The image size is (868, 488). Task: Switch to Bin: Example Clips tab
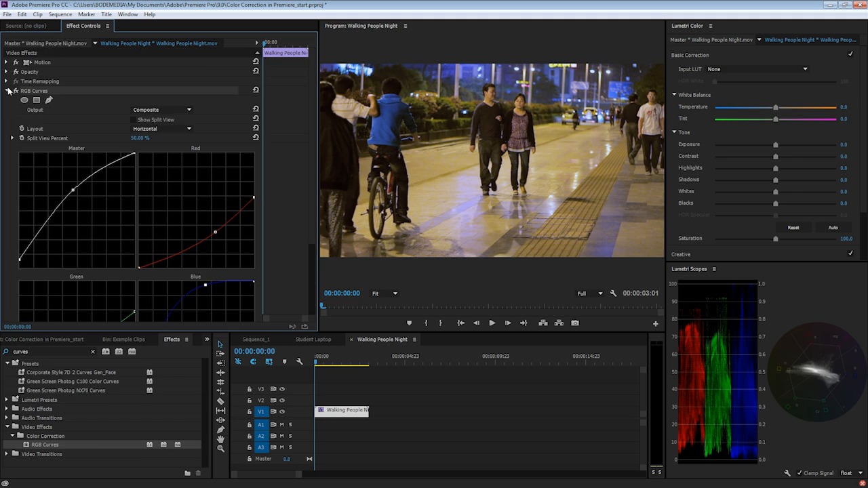tap(123, 340)
